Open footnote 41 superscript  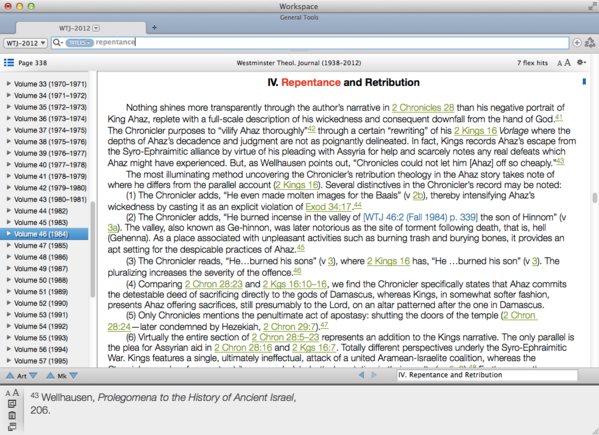[559, 117]
